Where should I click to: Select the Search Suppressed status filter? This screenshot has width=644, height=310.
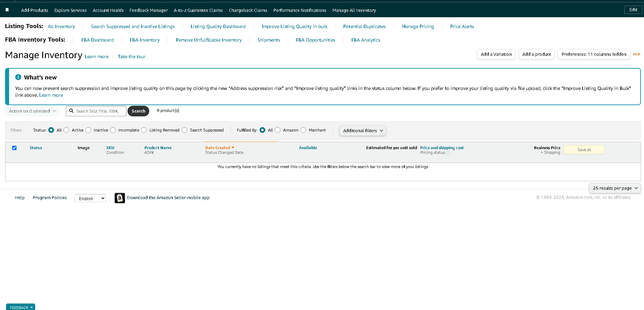coord(185,130)
